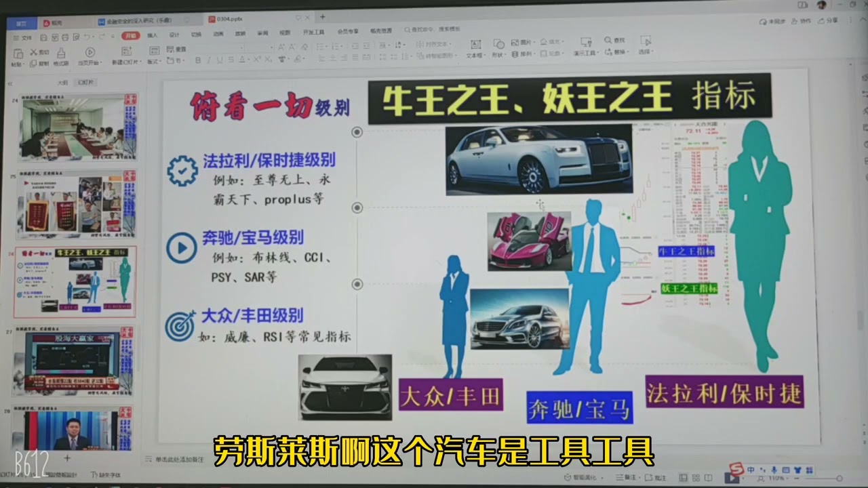Open the Transitions (切换) ribbon tab
868x488 pixels.
point(195,34)
